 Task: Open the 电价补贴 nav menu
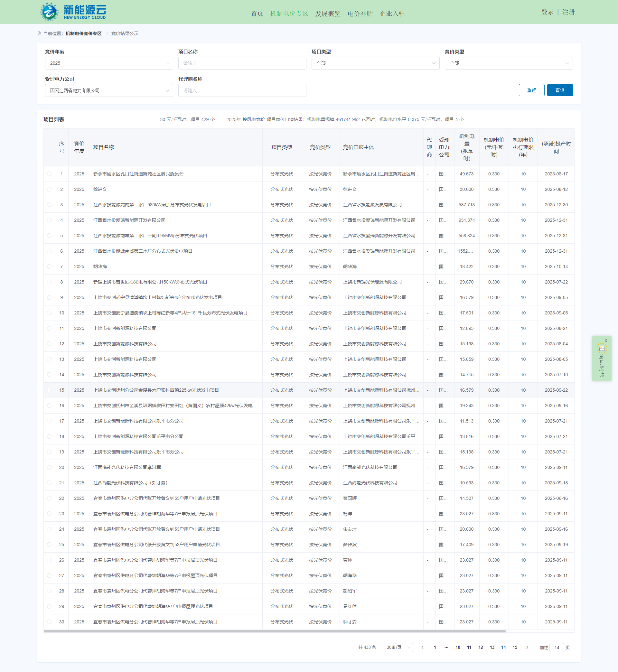(360, 14)
